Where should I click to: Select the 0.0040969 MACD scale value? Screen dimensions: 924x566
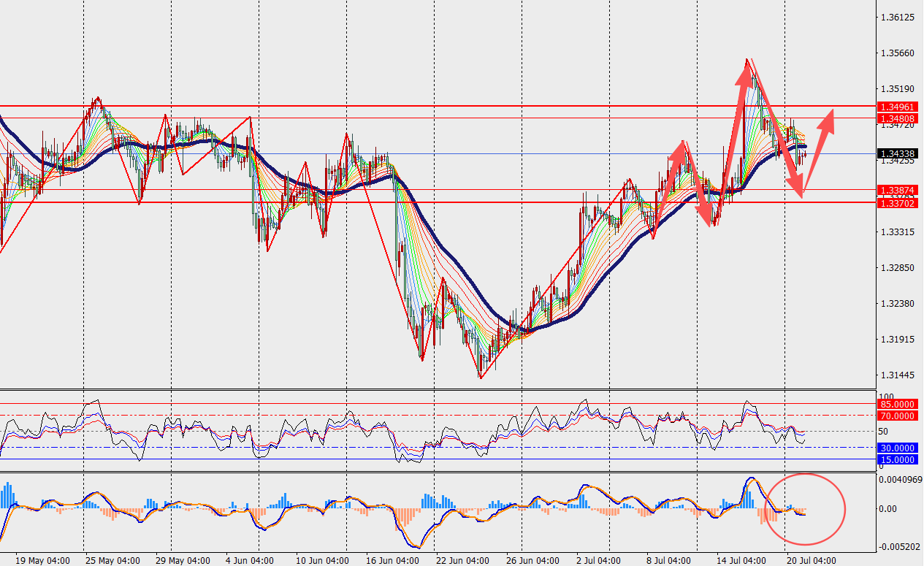900,480
